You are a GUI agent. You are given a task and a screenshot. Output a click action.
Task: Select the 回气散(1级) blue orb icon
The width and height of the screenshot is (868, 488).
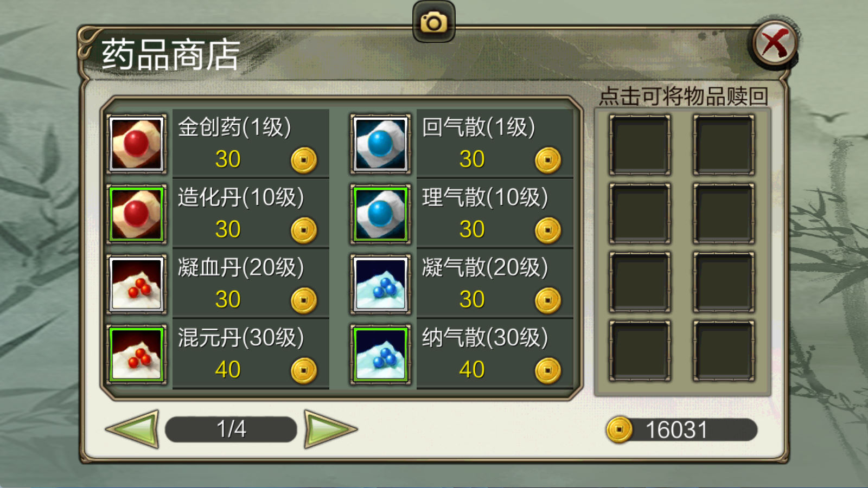380,144
